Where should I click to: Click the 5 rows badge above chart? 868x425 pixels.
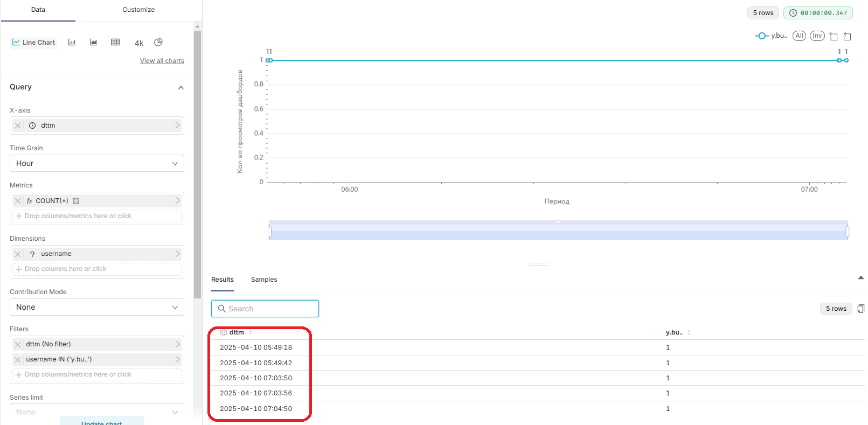point(763,13)
